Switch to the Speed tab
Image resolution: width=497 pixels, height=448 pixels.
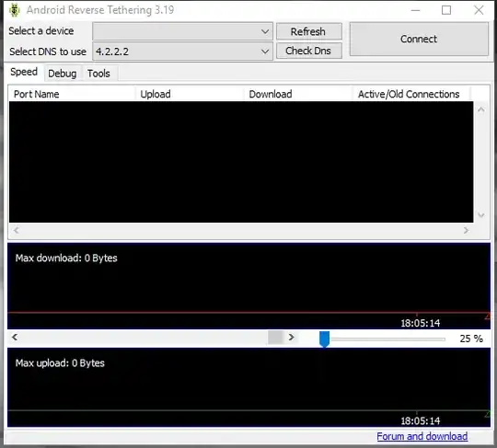pyautogui.click(x=24, y=72)
